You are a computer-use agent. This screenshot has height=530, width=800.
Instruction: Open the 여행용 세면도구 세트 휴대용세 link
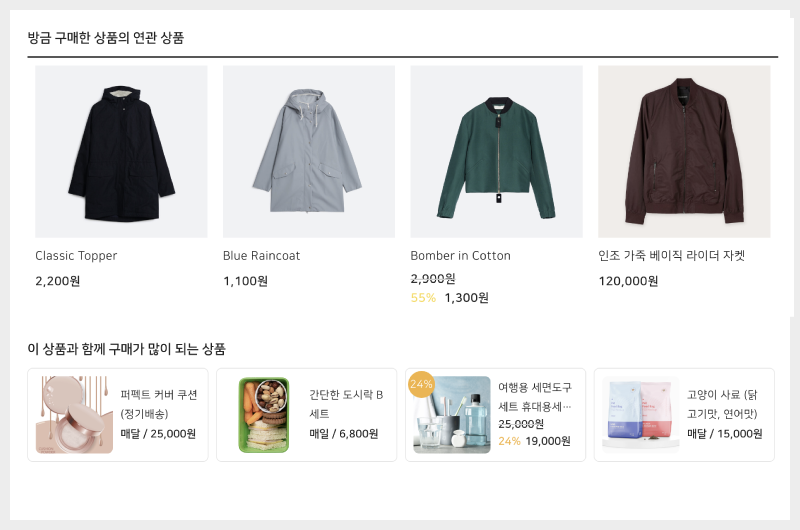pos(534,396)
